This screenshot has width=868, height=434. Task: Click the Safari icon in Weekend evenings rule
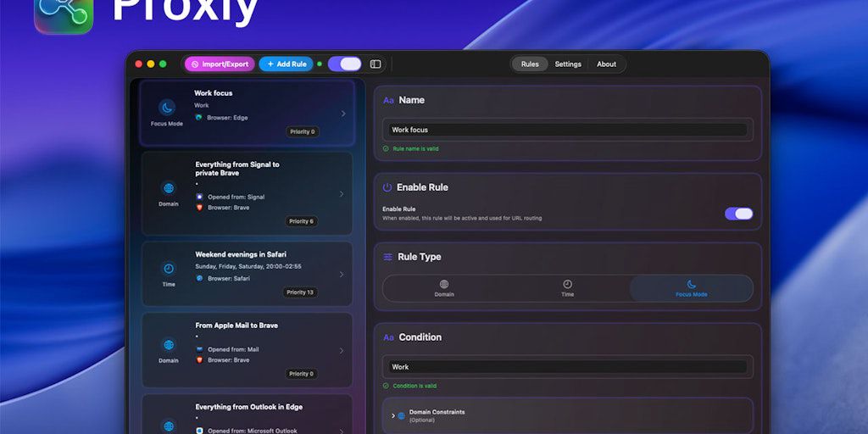coord(199,278)
